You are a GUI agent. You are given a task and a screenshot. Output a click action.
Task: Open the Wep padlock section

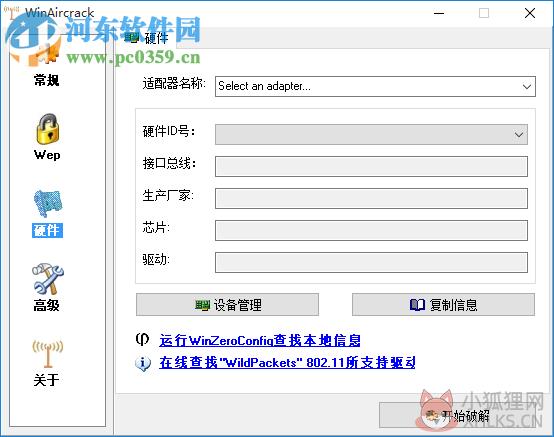47,137
